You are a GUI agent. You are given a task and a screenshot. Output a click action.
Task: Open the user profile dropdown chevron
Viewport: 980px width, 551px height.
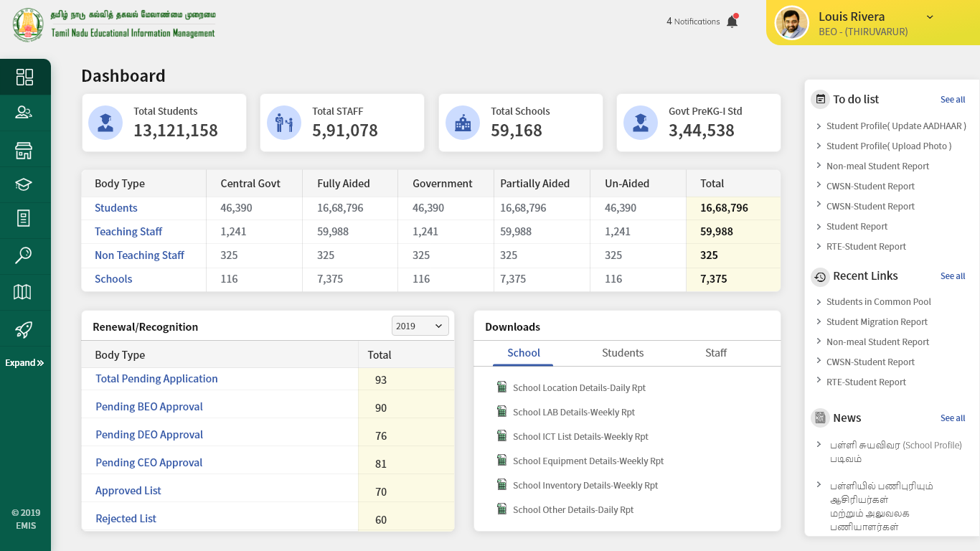click(x=930, y=17)
